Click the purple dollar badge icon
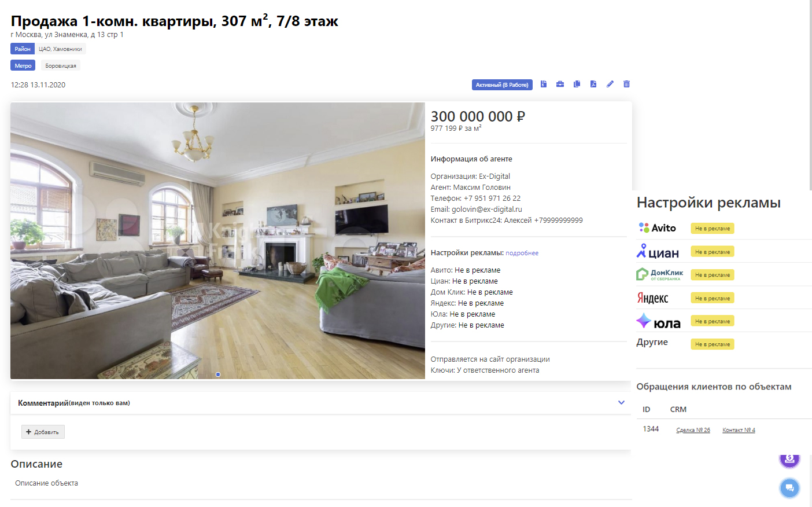The width and height of the screenshot is (812, 507). [789, 460]
